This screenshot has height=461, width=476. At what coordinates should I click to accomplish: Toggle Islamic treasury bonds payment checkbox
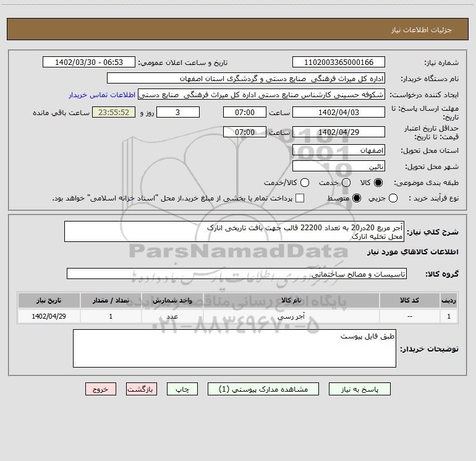[300, 198]
